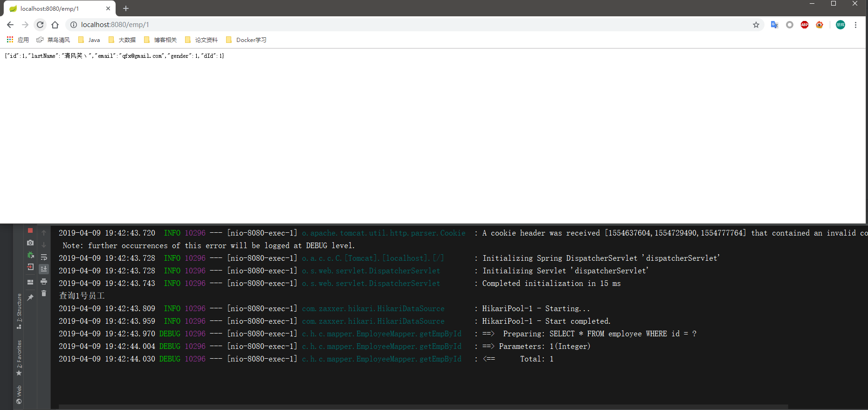Click the 'Initializing Spring DispatcherServlet' log message
Viewport: 868px width, 410px height.
(601, 258)
